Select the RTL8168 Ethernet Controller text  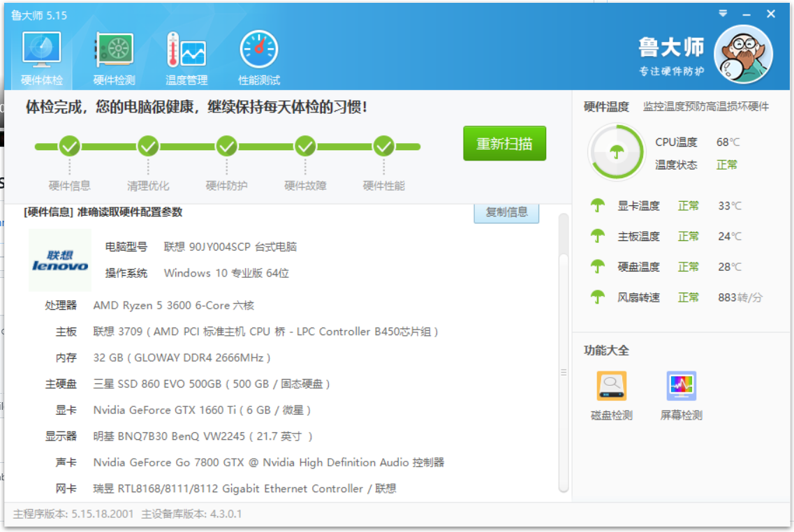tap(244, 489)
